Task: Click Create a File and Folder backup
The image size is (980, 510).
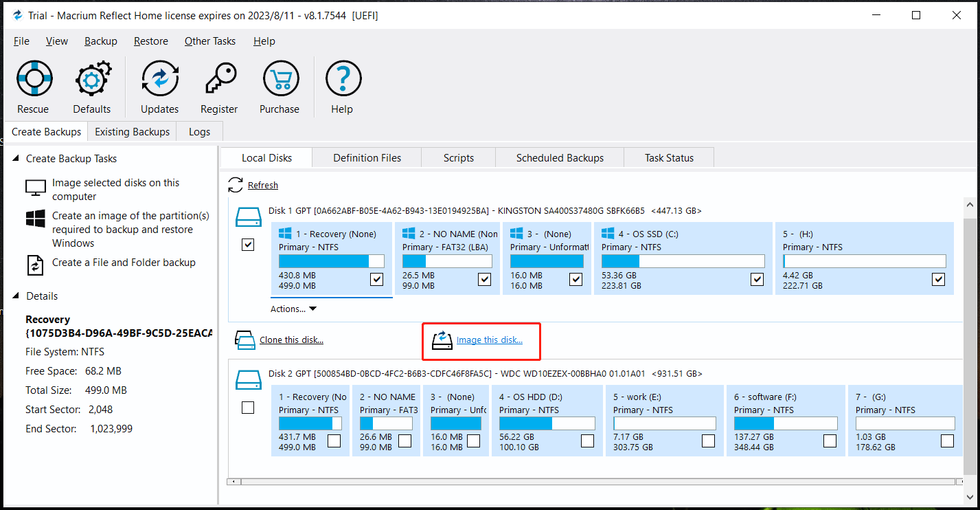Action: pos(124,263)
